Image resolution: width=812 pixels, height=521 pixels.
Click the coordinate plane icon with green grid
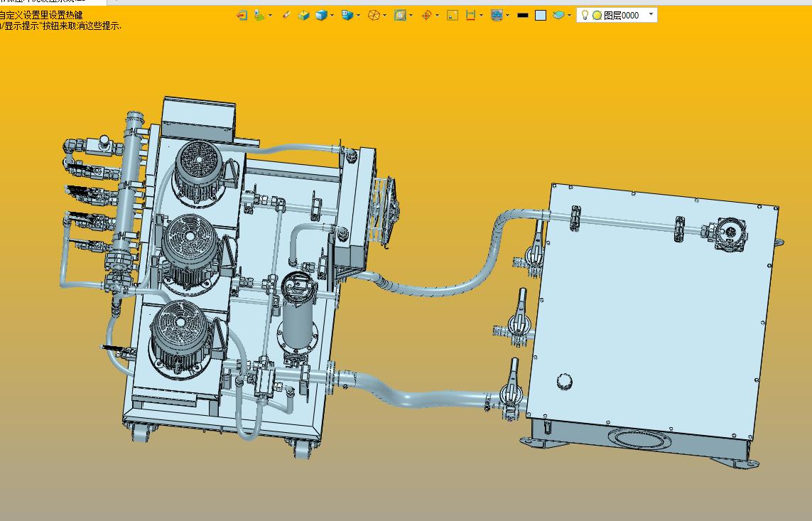coord(259,16)
